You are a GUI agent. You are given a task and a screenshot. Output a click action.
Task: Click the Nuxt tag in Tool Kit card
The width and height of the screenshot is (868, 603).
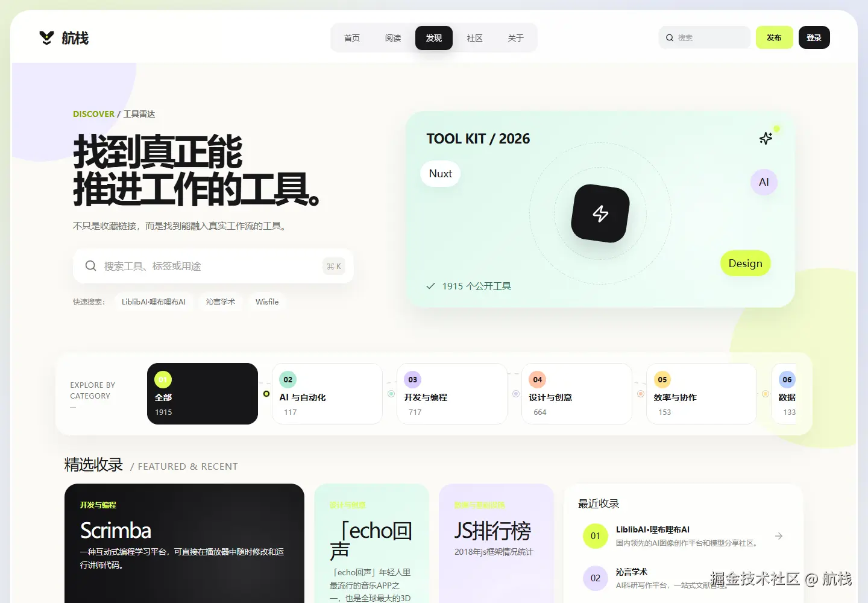[441, 174]
